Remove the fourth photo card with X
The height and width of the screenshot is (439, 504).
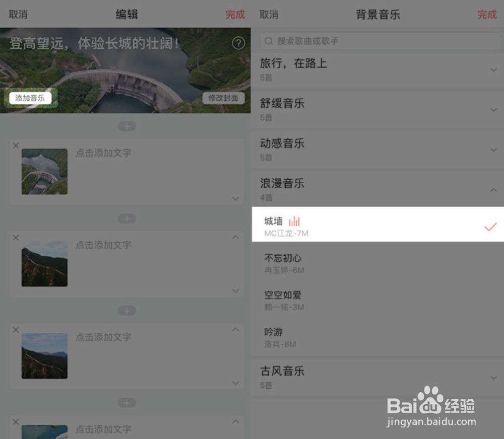(x=16, y=422)
